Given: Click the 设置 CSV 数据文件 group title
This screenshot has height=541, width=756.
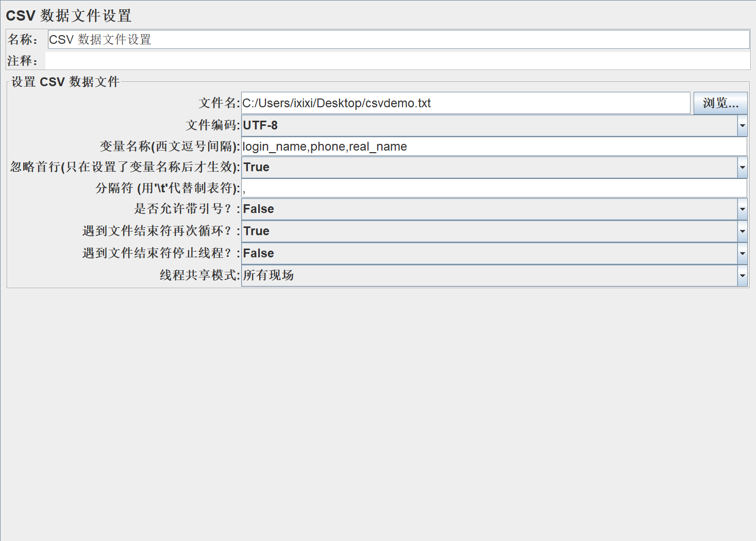Looking at the screenshot, I should coord(65,81).
